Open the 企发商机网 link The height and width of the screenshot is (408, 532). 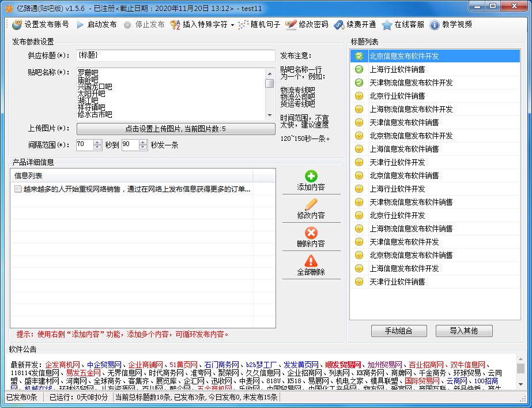[x=62, y=365]
